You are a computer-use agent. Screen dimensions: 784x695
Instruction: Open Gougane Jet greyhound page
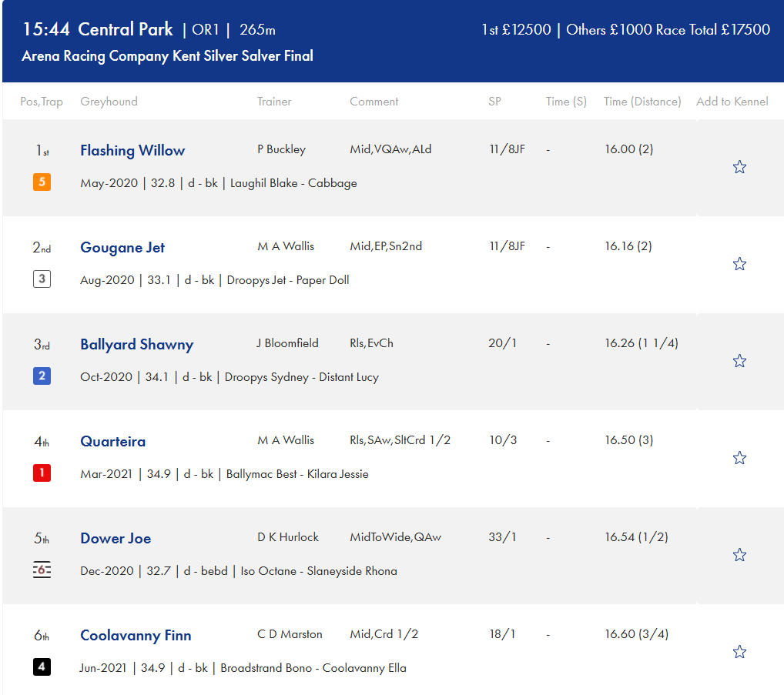tap(122, 247)
